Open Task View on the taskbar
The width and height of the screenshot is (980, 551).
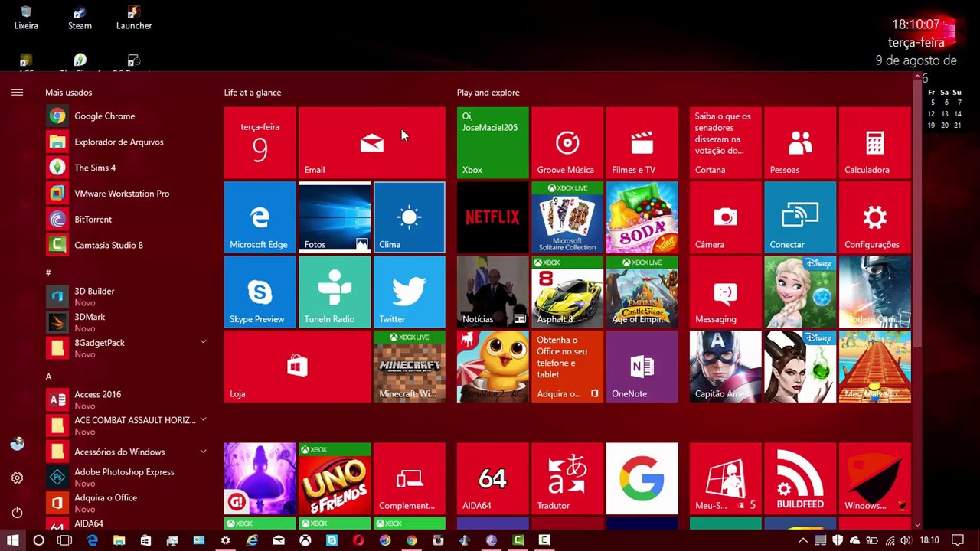coord(64,540)
